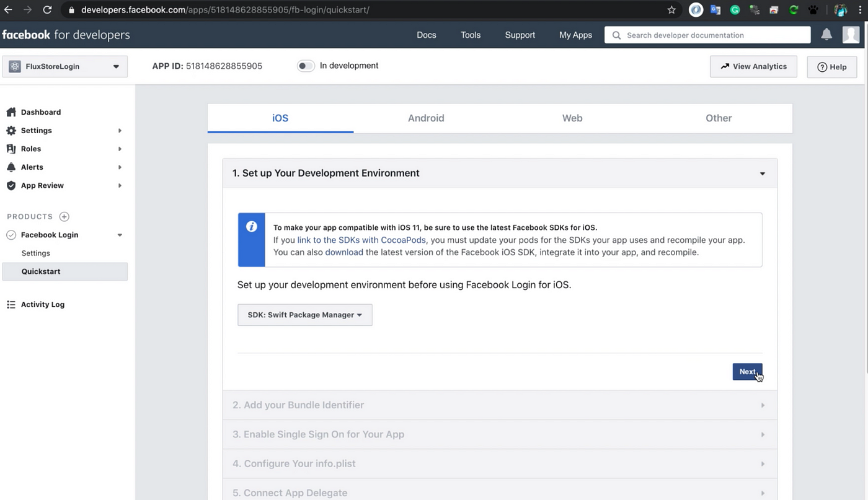The height and width of the screenshot is (500, 868).
Task: Add a product with the plus icon
Action: point(64,216)
